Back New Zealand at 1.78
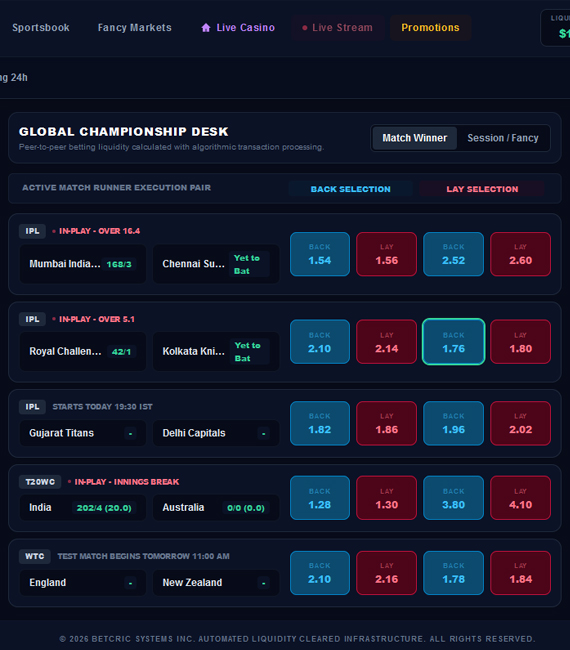This screenshot has height=650, width=570. 454,573
